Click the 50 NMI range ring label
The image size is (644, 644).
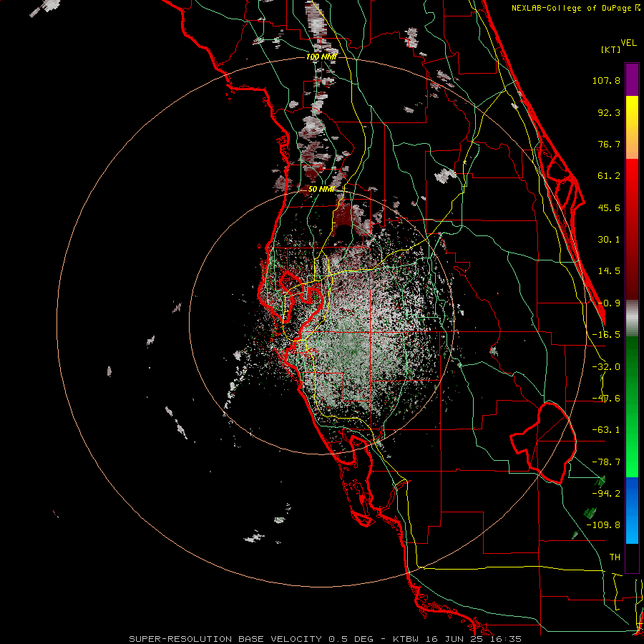321,189
